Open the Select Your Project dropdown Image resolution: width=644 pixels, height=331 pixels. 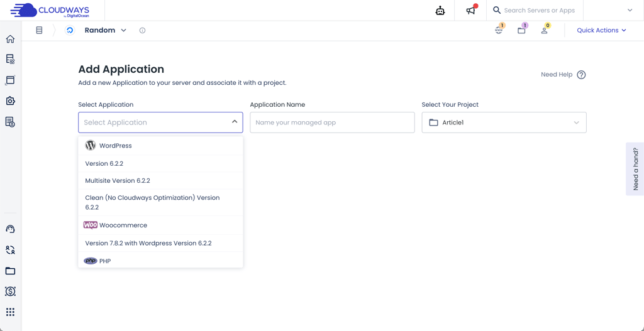tap(504, 122)
